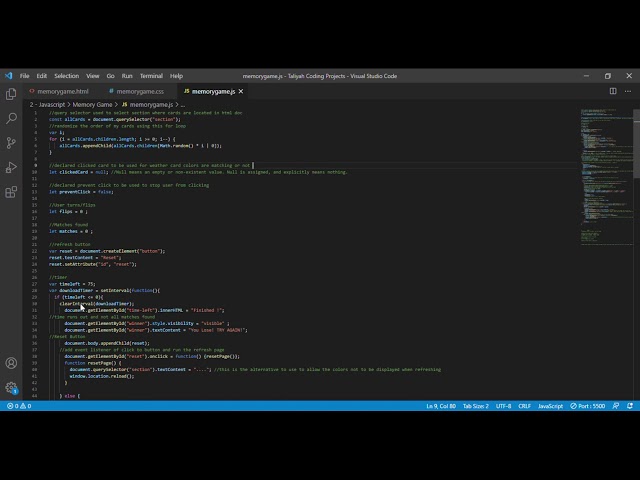
Task: Click the split editor right icon
Action: pos(613,91)
